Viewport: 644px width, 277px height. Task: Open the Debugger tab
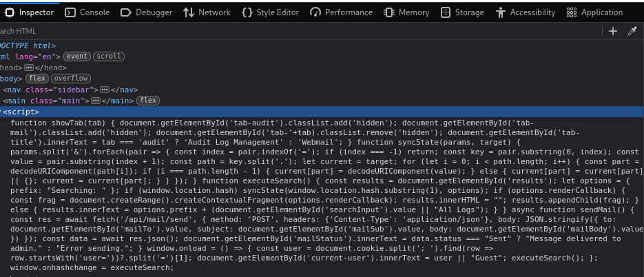(146, 12)
